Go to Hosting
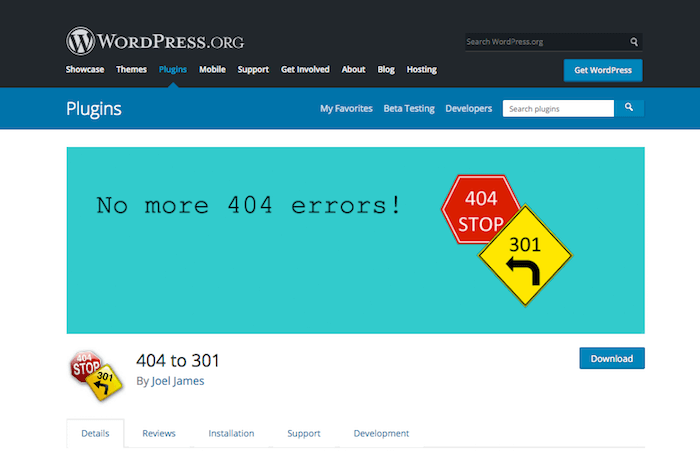 (x=421, y=69)
